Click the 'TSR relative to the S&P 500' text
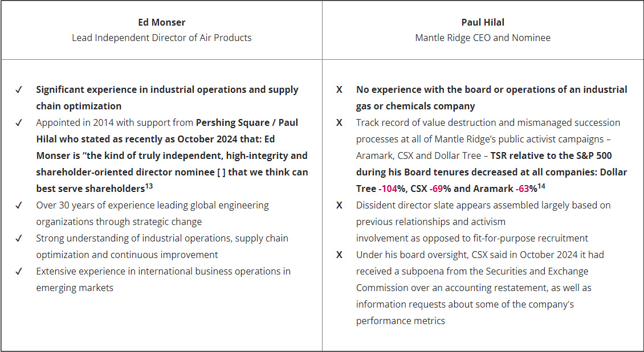The image size is (644, 352). [551, 155]
